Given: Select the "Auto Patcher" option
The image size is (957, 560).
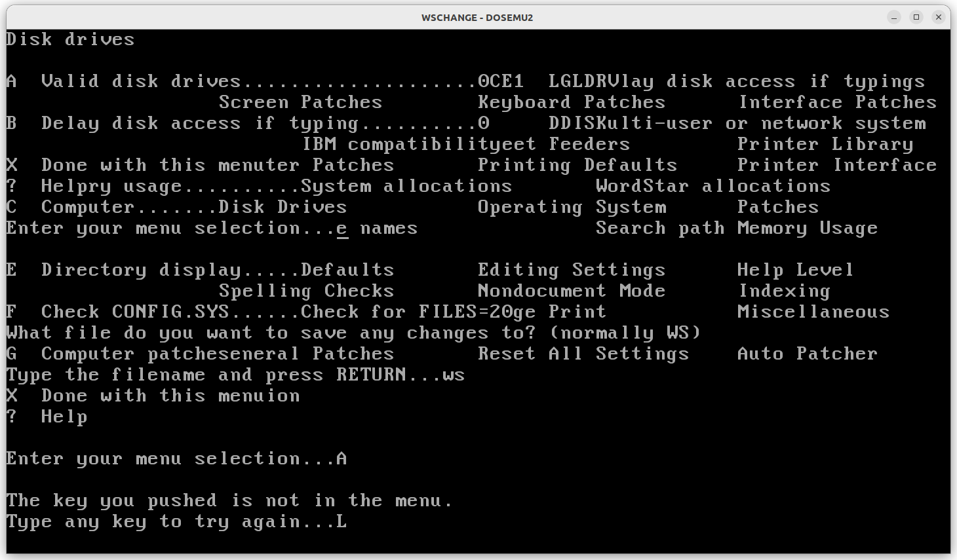Looking at the screenshot, I should pos(808,353).
